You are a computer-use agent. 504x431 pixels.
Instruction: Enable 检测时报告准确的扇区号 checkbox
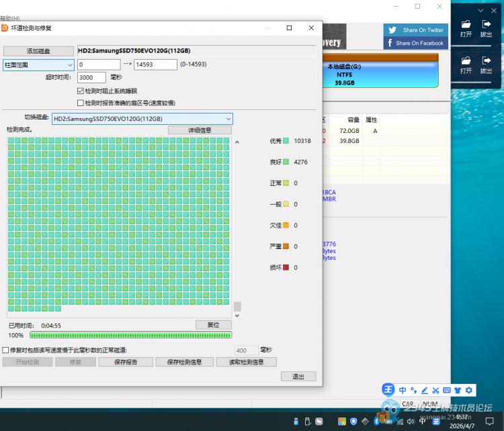pos(81,103)
